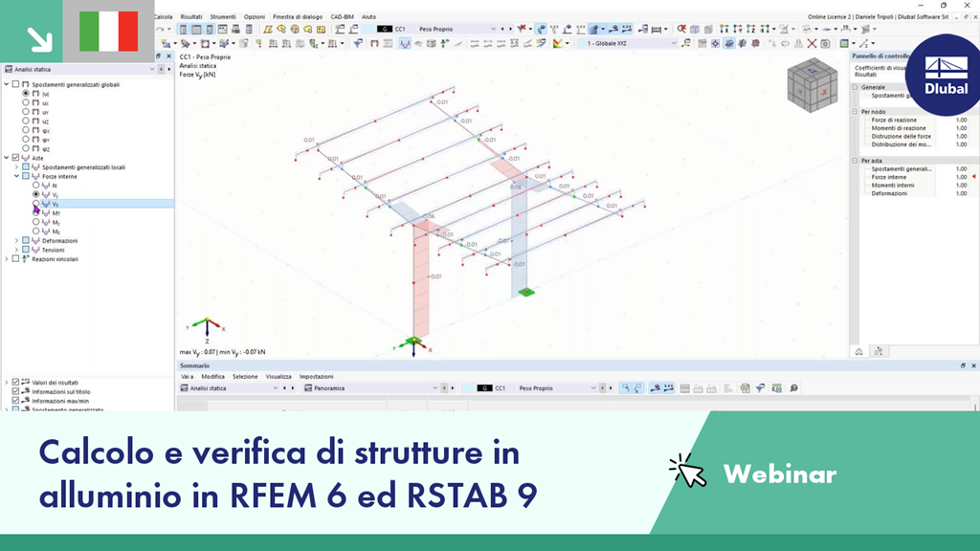
Task: Open the Finestra di dialogo menu
Action: pos(298,17)
